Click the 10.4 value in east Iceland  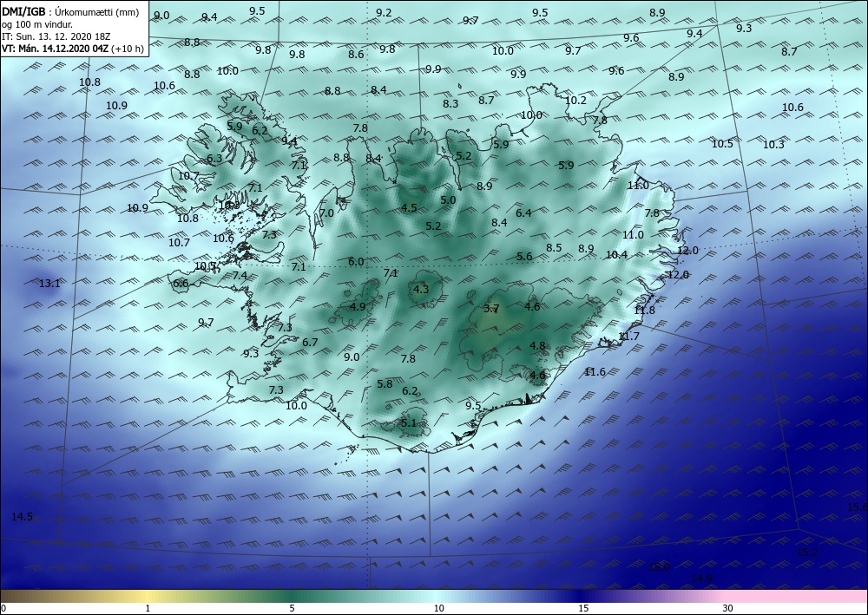coord(616,254)
